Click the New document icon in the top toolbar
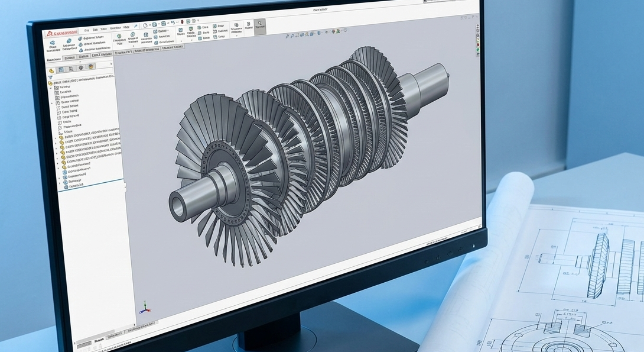 [x=145, y=26]
